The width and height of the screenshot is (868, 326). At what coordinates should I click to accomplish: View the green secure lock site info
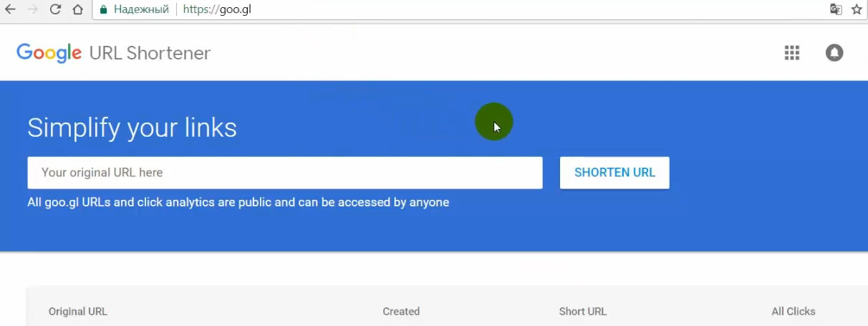click(x=103, y=10)
